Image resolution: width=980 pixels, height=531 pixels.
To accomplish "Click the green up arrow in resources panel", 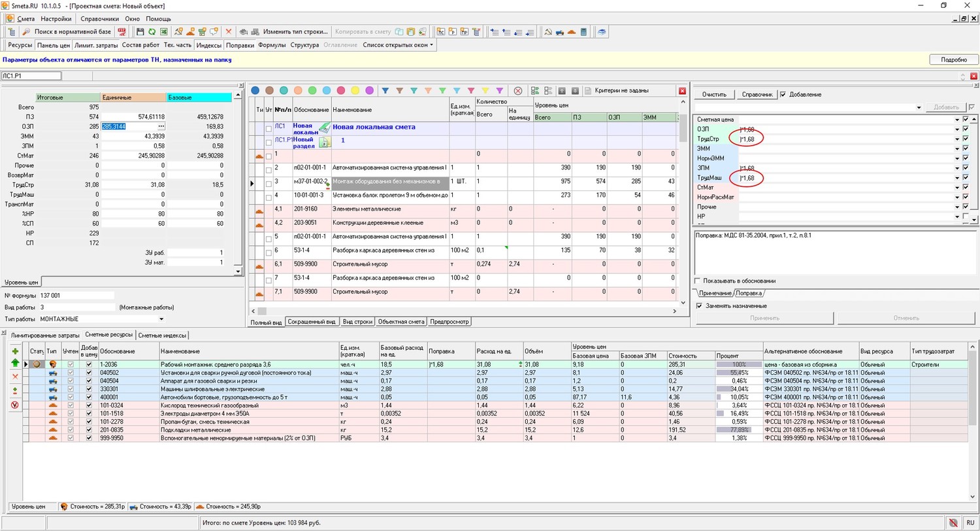I will pyautogui.click(x=15, y=363).
